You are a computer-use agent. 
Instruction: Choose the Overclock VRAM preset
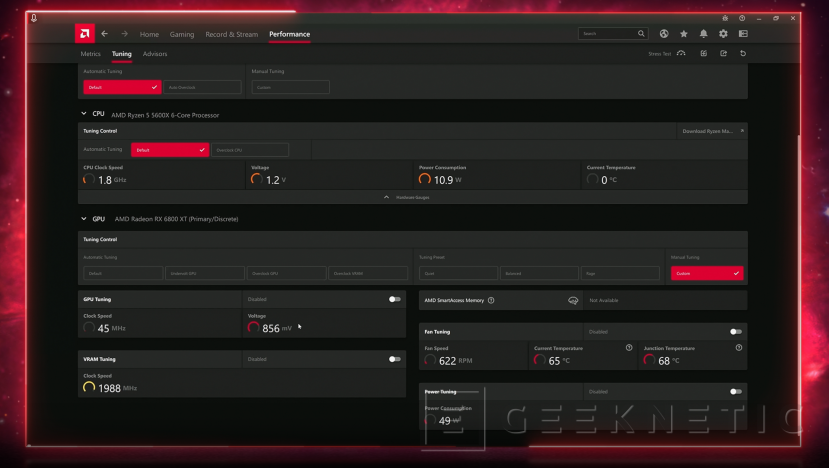point(368,273)
